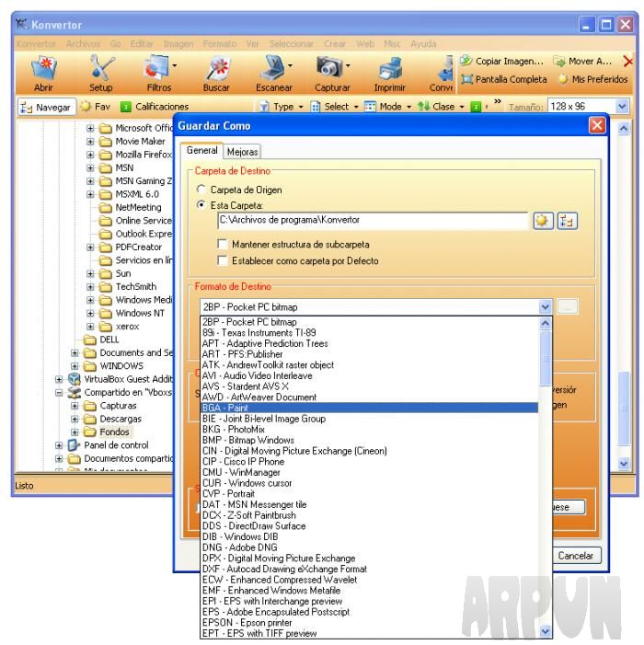This screenshot has height=645, width=644.
Task: Expand the PDFCreator folder node
Action: click(x=90, y=248)
